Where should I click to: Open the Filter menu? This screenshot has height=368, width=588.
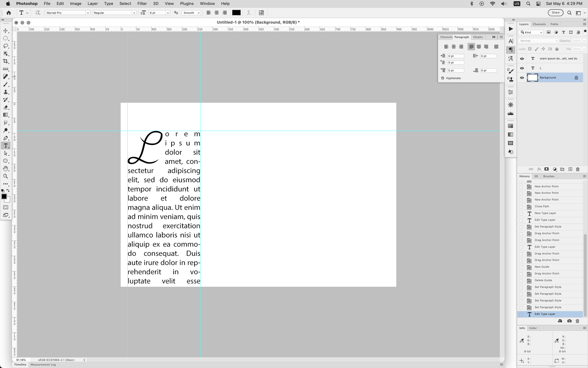point(142,3)
